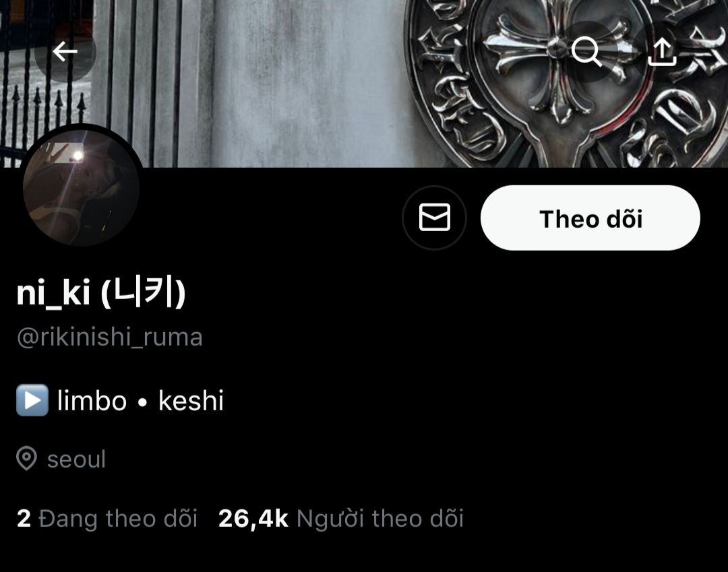Viewport: 728px width, 572px height.
Task: Send a message via envelope icon
Action: (x=434, y=217)
